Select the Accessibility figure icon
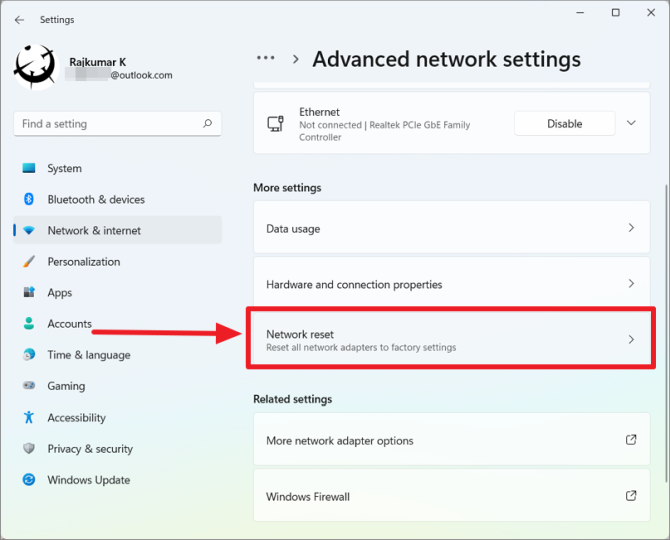 click(x=29, y=417)
